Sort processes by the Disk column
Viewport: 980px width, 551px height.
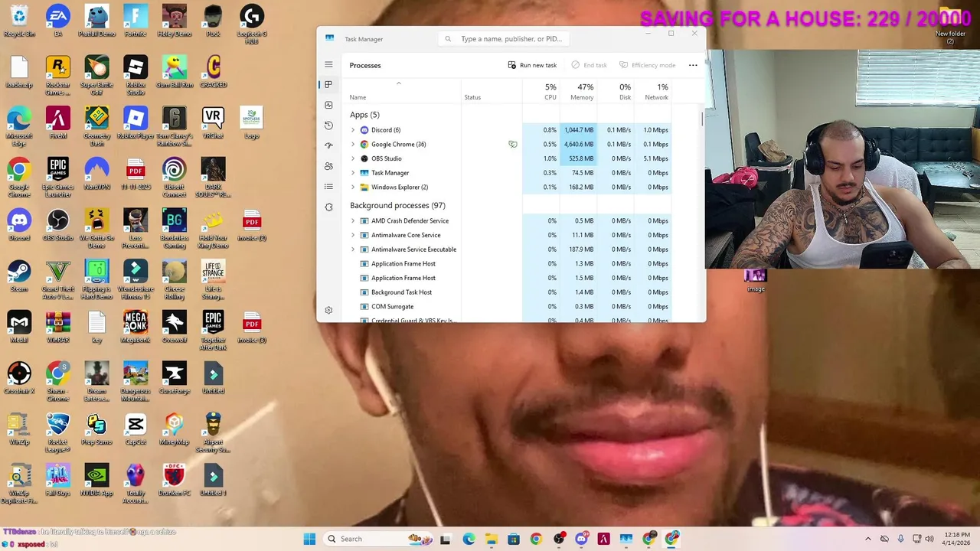[625, 92]
